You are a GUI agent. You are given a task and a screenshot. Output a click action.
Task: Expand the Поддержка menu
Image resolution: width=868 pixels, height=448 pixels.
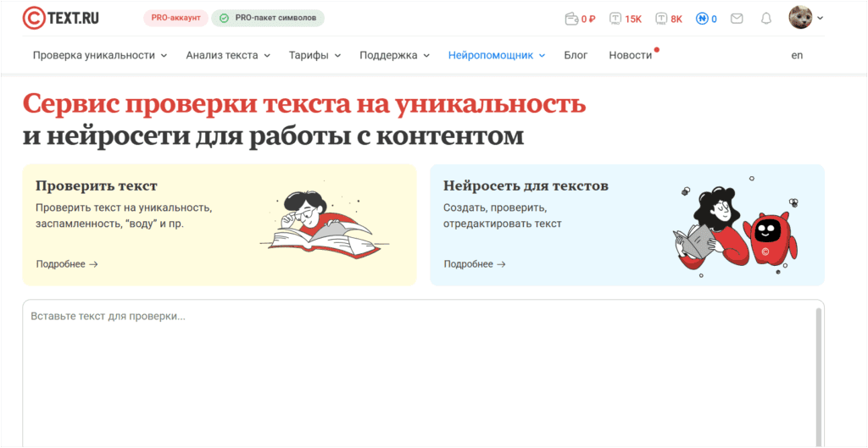pyautogui.click(x=394, y=55)
